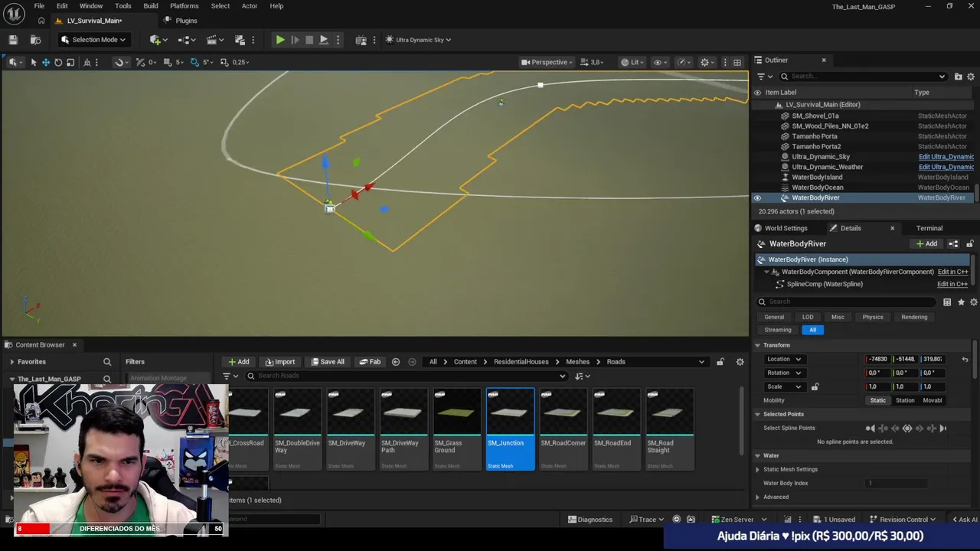Open the File menu

tap(39, 6)
